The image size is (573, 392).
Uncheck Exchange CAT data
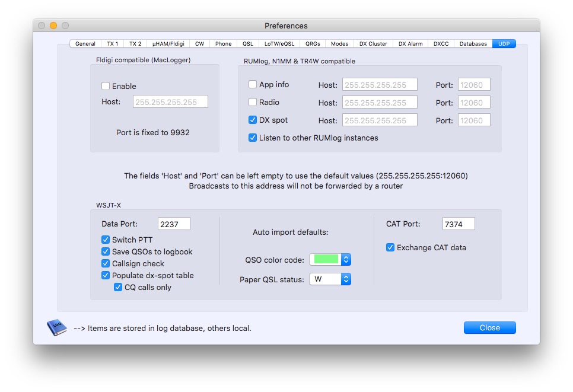(390, 247)
